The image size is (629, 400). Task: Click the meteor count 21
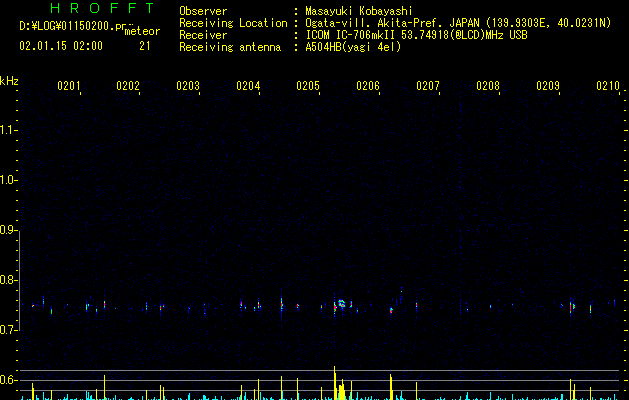(x=145, y=46)
